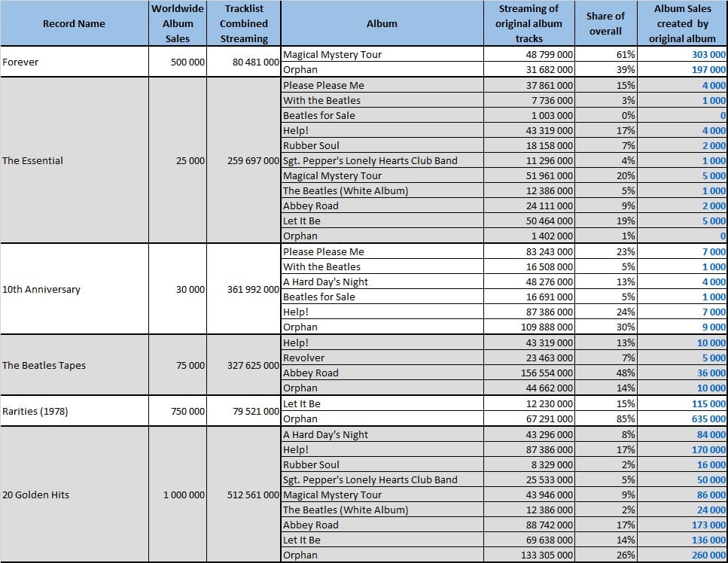
Task: Select the 30% share cell
Action: 605,327
